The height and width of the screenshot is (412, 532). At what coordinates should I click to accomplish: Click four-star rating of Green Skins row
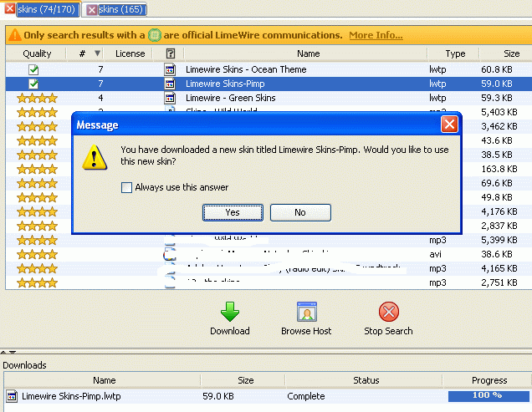click(x=37, y=99)
